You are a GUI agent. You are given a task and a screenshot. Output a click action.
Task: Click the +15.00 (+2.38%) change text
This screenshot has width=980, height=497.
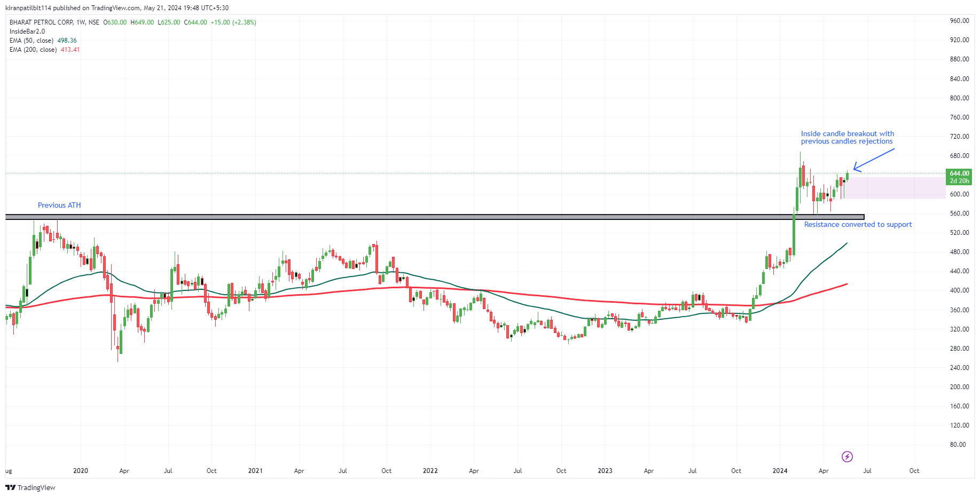click(233, 22)
